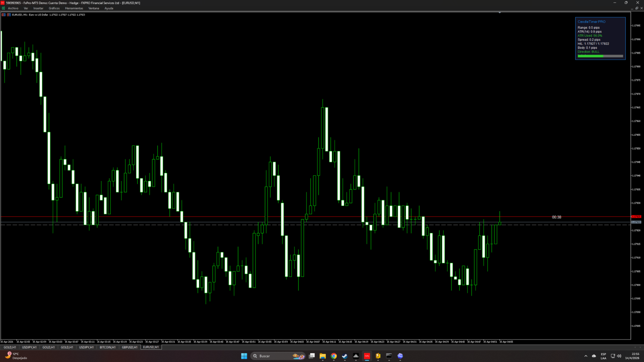644x362 pixels.
Task: Click the Windows Start button
Action: coord(244,356)
